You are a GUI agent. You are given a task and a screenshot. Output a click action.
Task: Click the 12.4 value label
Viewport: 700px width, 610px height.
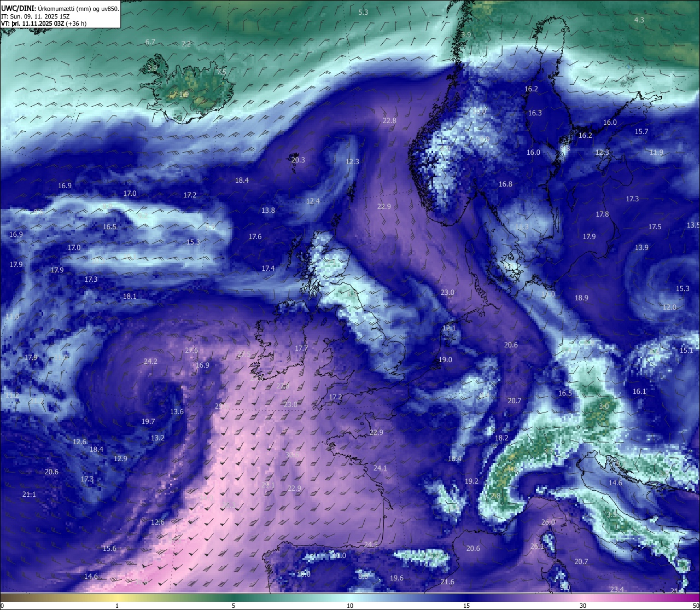[313, 201]
